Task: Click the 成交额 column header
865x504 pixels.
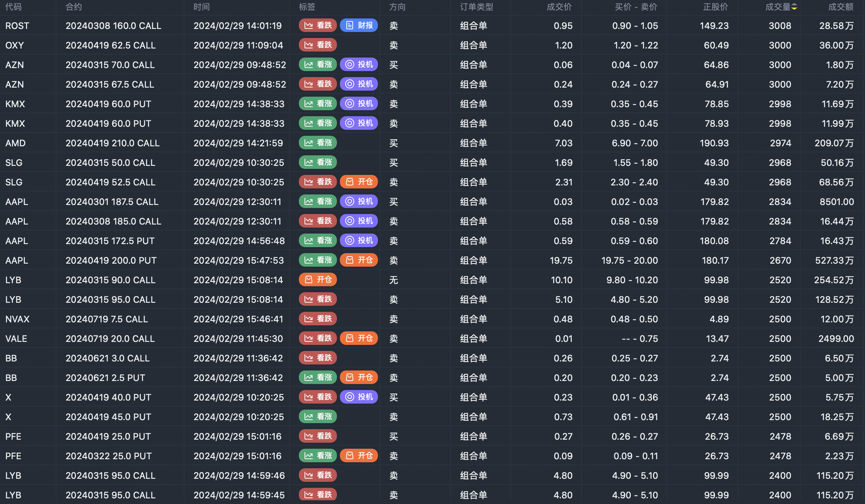Action: point(841,7)
